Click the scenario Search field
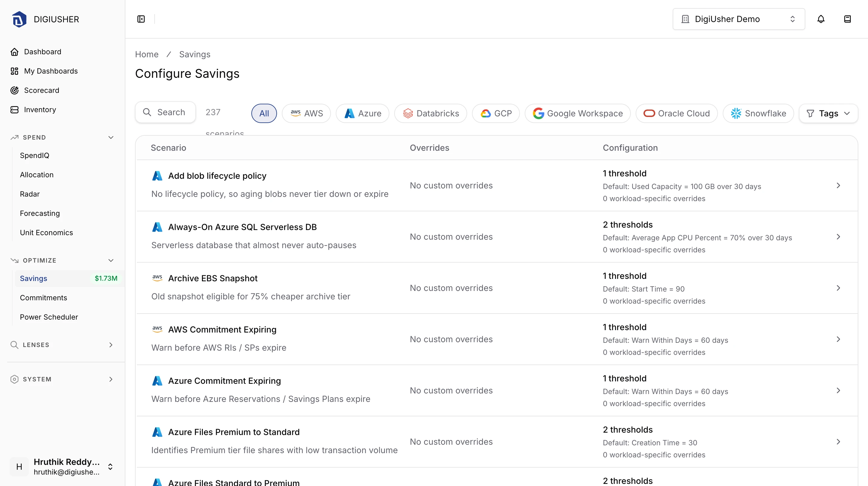 click(165, 112)
